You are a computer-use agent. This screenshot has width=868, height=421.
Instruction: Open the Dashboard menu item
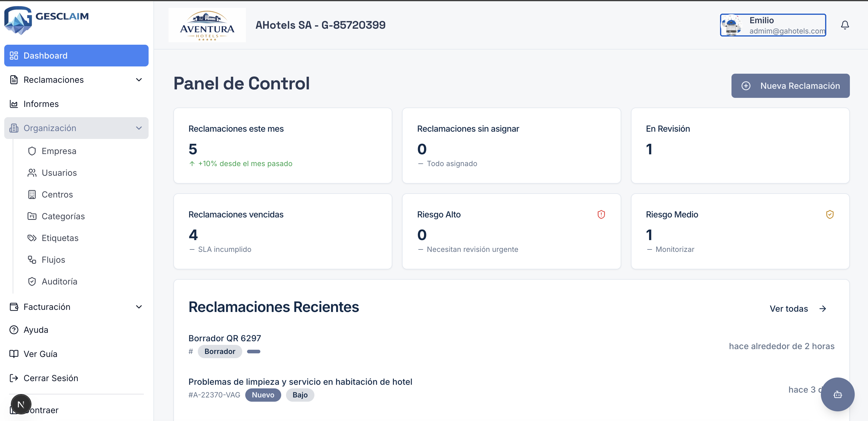click(x=45, y=55)
